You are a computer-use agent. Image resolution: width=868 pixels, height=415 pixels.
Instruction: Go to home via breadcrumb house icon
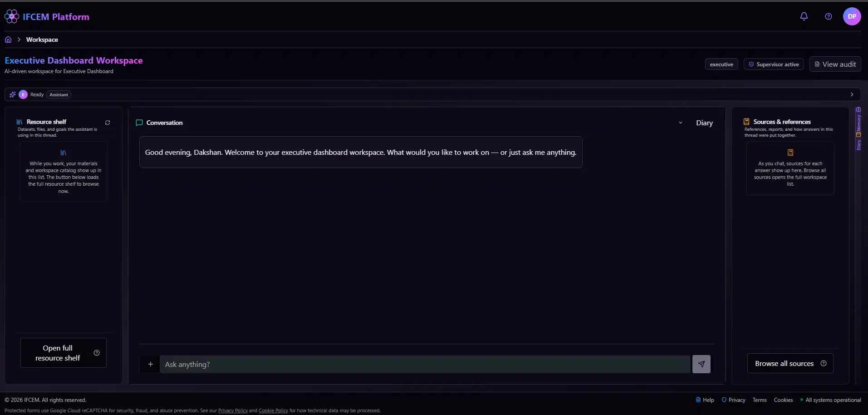(8, 40)
